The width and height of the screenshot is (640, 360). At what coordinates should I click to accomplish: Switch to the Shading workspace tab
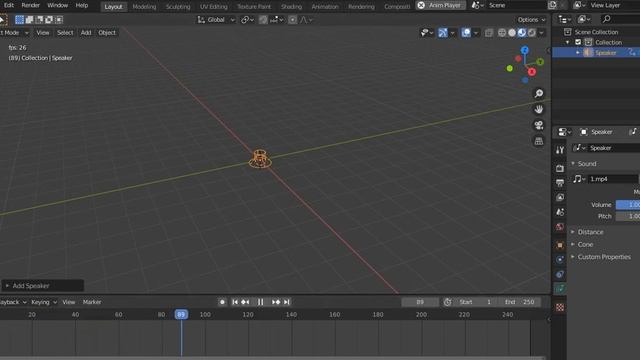(x=291, y=7)
